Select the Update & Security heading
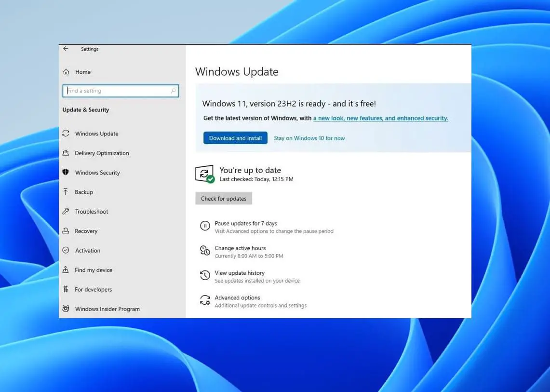Image resolution: width=550 pixels, height=392 pixels. click(86, 109)
